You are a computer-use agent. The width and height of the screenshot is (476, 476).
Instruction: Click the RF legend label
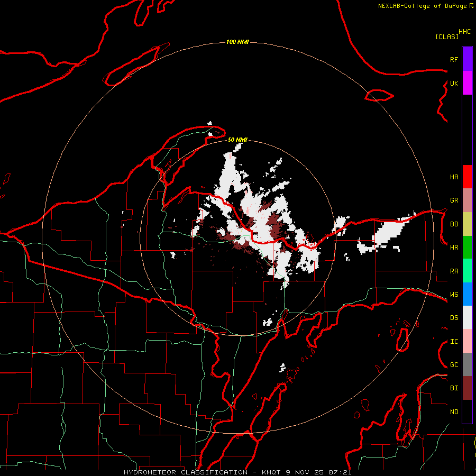[x=454, y=59]
